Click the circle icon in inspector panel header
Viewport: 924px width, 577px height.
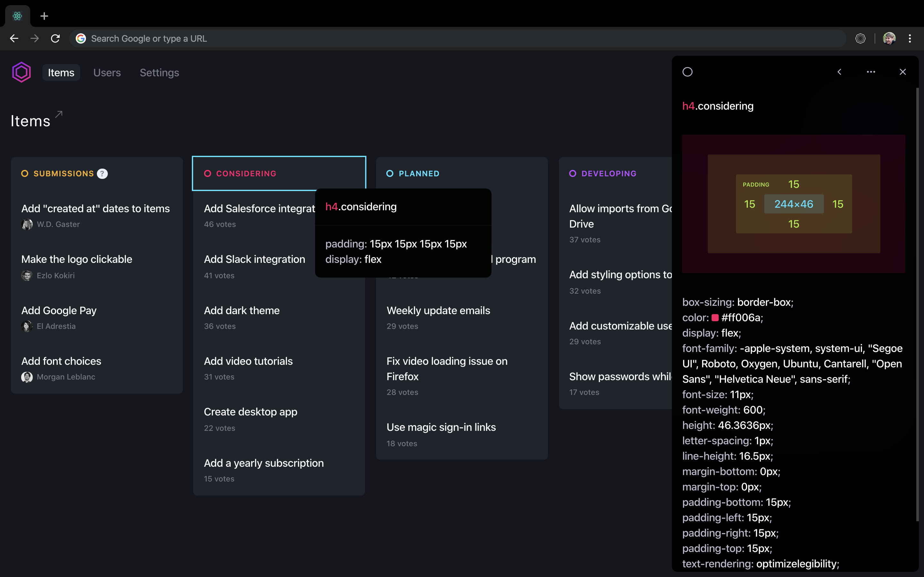687,72
